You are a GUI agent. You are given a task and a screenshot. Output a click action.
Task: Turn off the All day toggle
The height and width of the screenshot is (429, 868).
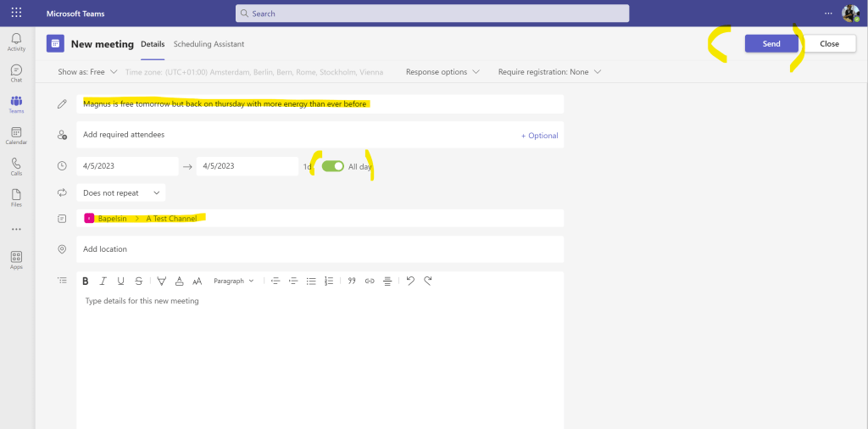333,166
